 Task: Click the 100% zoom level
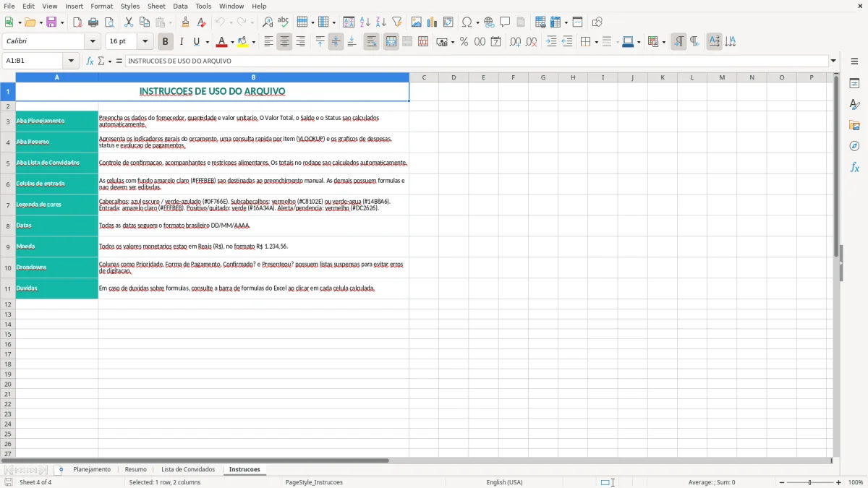856,482
